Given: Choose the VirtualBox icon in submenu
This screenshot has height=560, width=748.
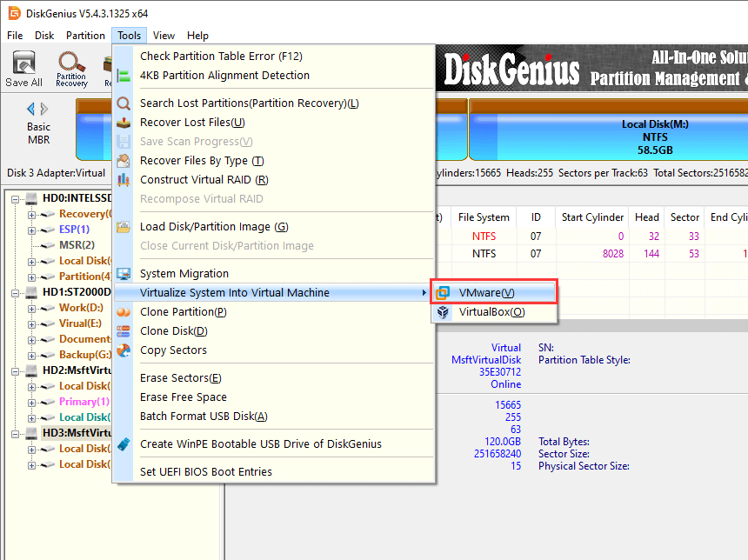Looking at the screenshot, I should tap(444, 312).
